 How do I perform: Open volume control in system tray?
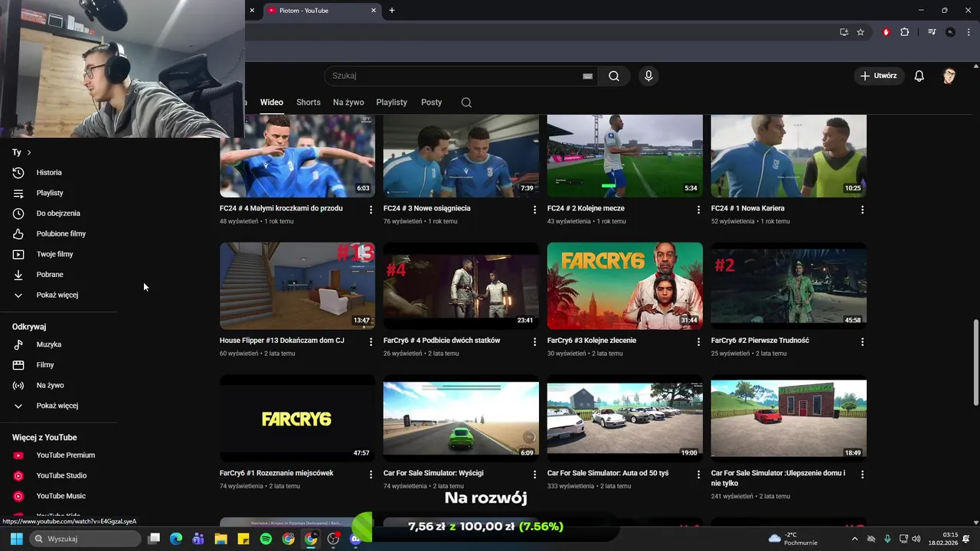[x=916, y=539]
